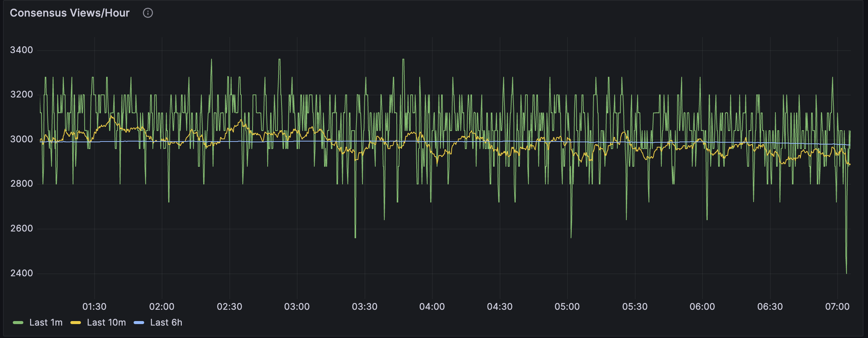Click the info icon beside the panel title
Screen dimensions: 868x338
148,13
